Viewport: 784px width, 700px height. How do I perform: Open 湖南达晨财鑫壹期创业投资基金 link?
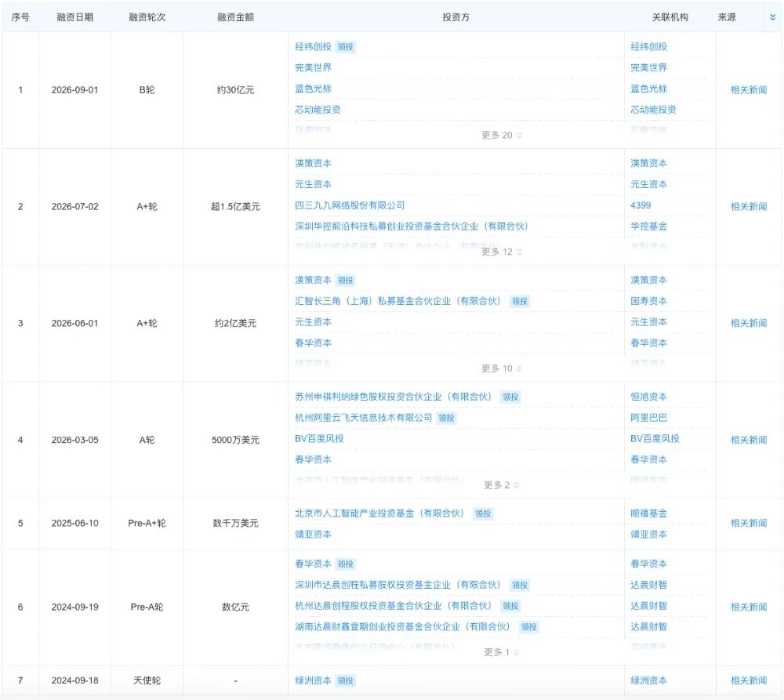tap(402, 626)
